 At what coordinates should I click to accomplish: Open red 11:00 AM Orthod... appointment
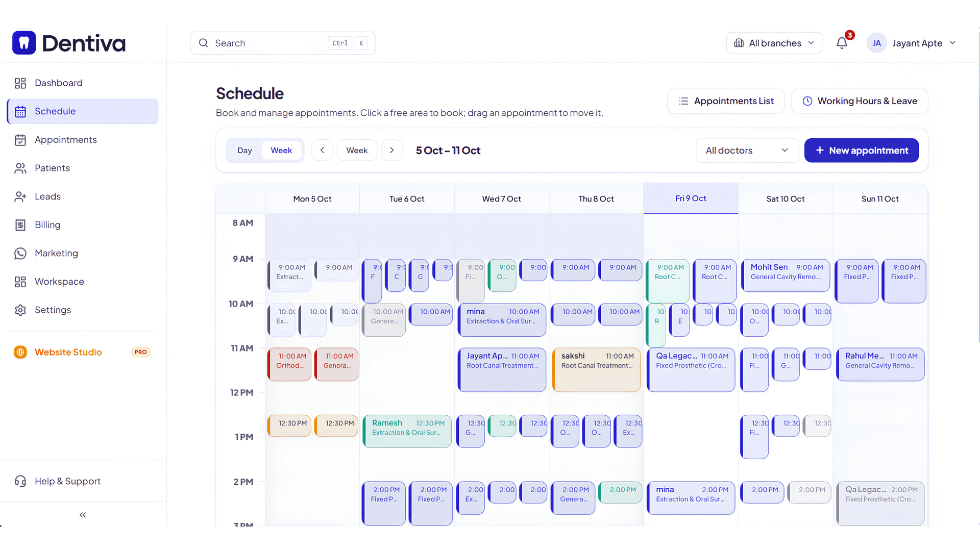coord(289,364)
